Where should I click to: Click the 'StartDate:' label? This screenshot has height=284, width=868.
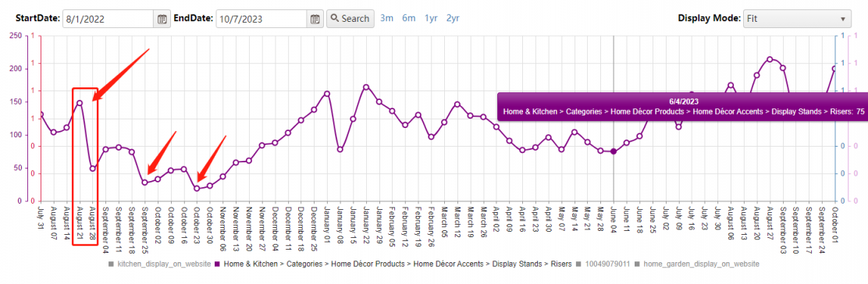tap(37, 18)
